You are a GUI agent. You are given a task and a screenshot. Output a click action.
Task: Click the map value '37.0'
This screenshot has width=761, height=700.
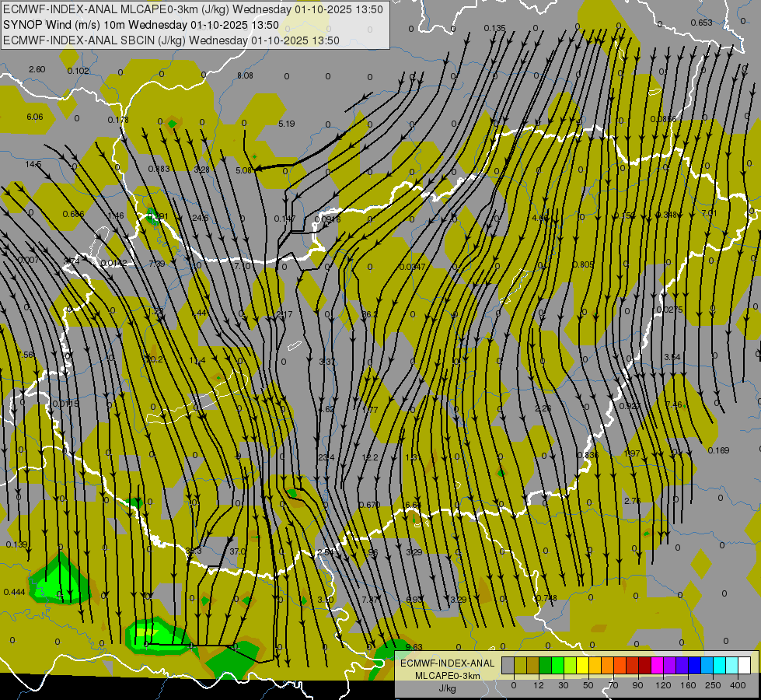coord(238,551)
